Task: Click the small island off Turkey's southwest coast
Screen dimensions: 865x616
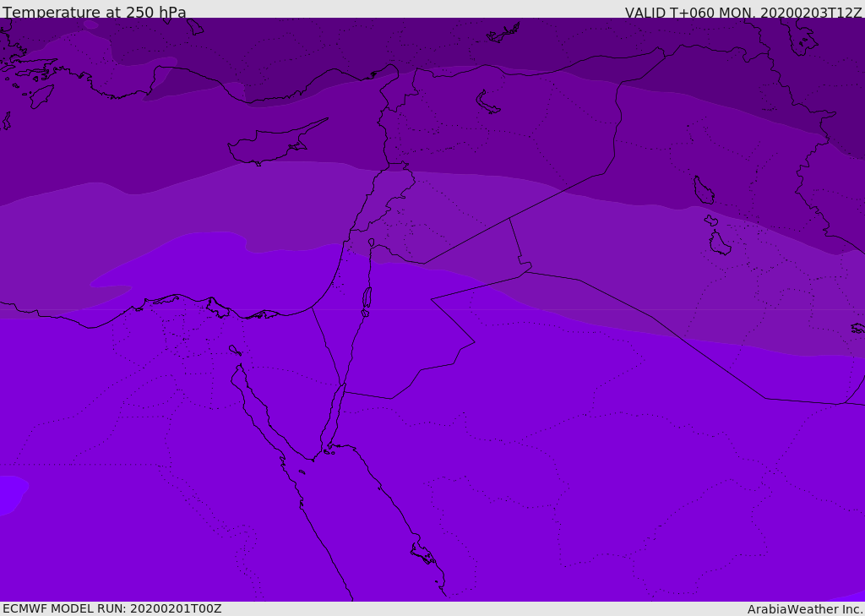Action: [x=41, y=96]
